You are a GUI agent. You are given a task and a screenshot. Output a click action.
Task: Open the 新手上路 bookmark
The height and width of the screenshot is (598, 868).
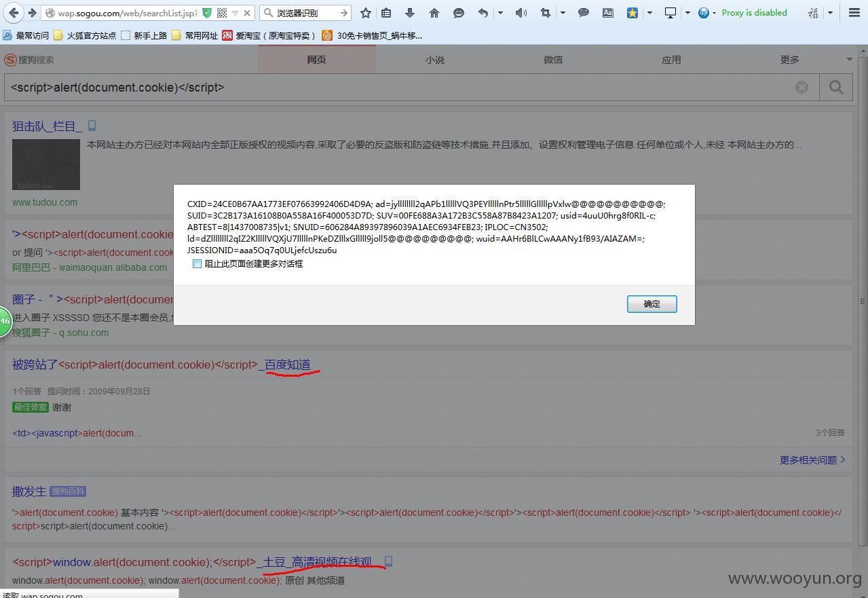coord(144,35)
